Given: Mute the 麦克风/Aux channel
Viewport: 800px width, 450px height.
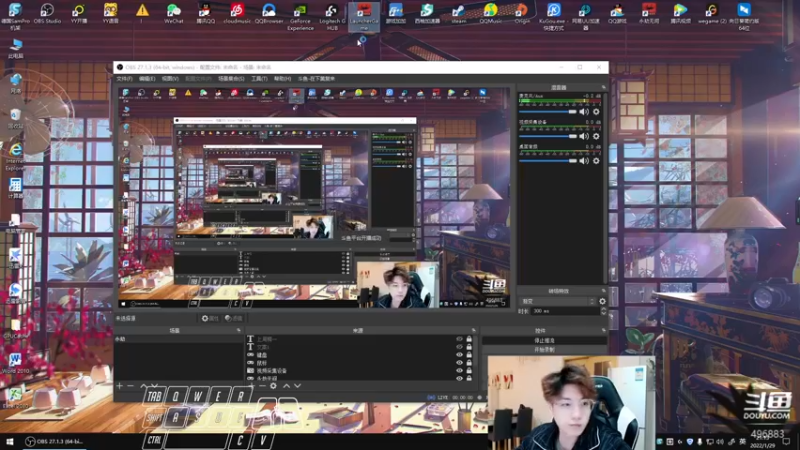Looking at the screenshot, I should (584, 112).
